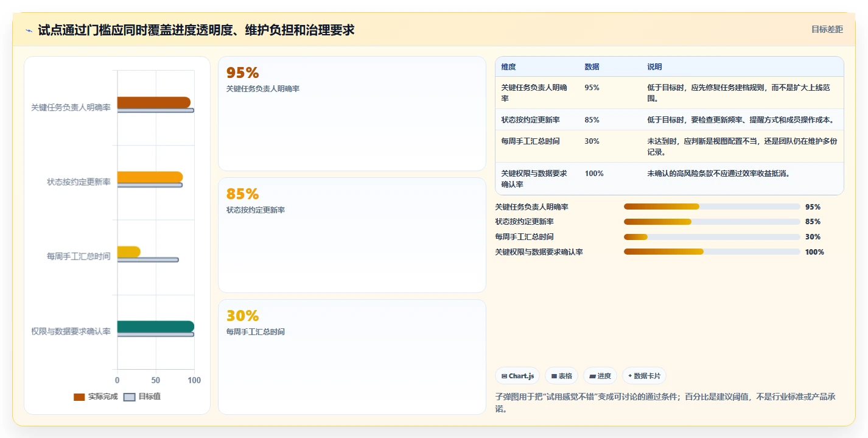
Task: Toggle the 实际完成 legend item
Action: click(x=96, y=397)
